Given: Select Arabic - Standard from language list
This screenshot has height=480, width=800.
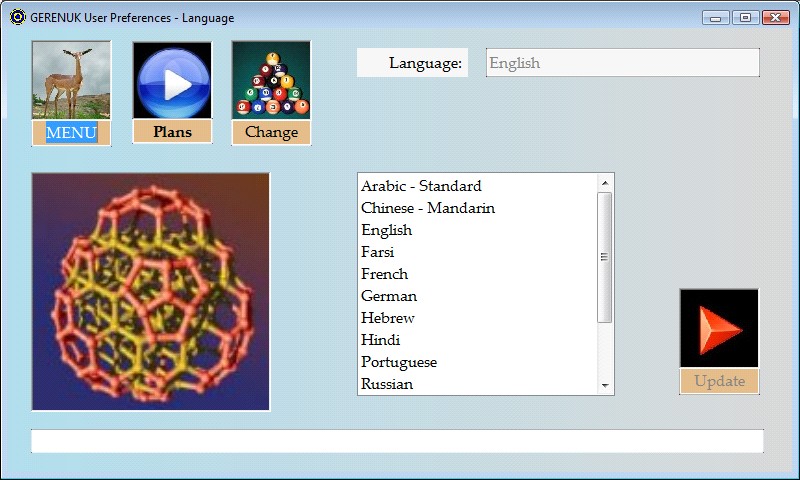Looking at the screenshot, I should click(421, 186).
